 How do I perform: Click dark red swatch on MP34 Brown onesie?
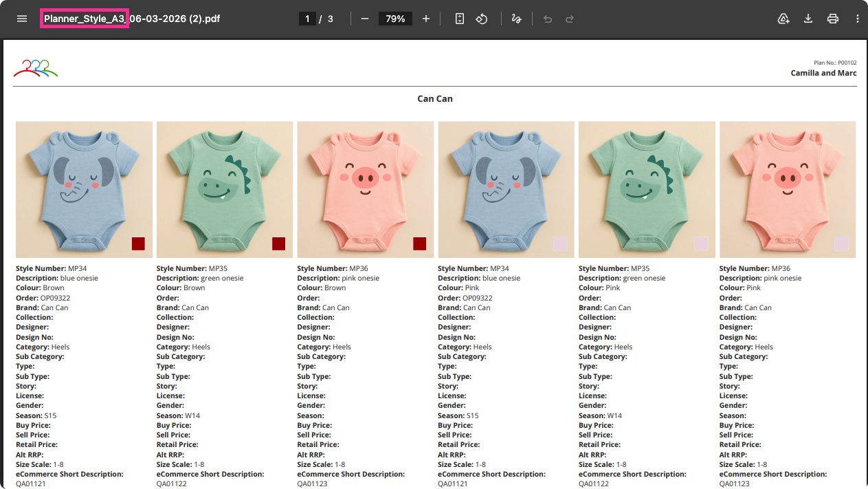pos(138,243)
